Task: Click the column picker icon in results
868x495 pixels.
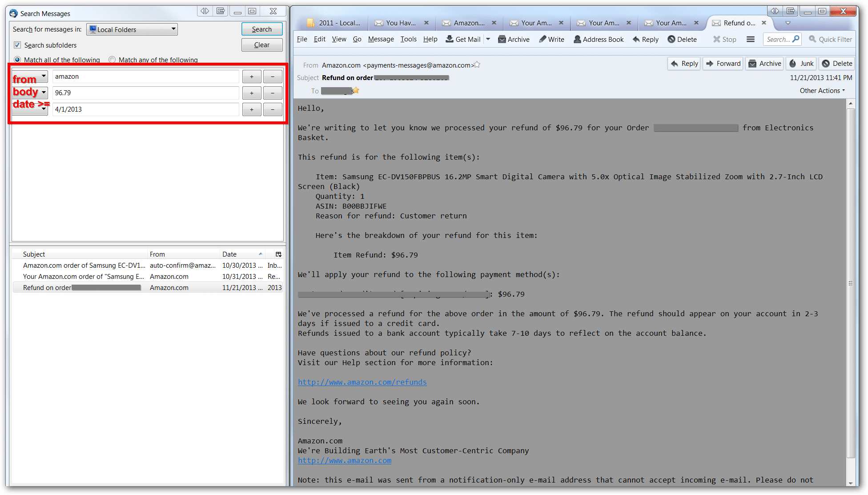Action: click(x=278, y=254)
